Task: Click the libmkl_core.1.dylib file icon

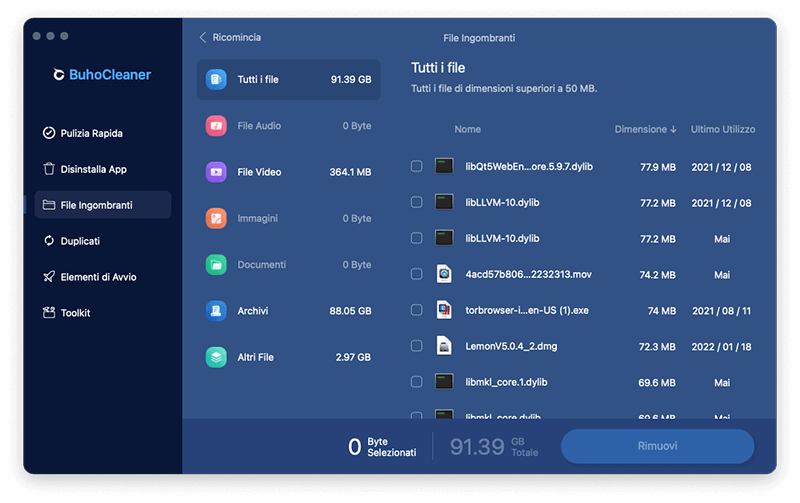Action: point(444,382)
